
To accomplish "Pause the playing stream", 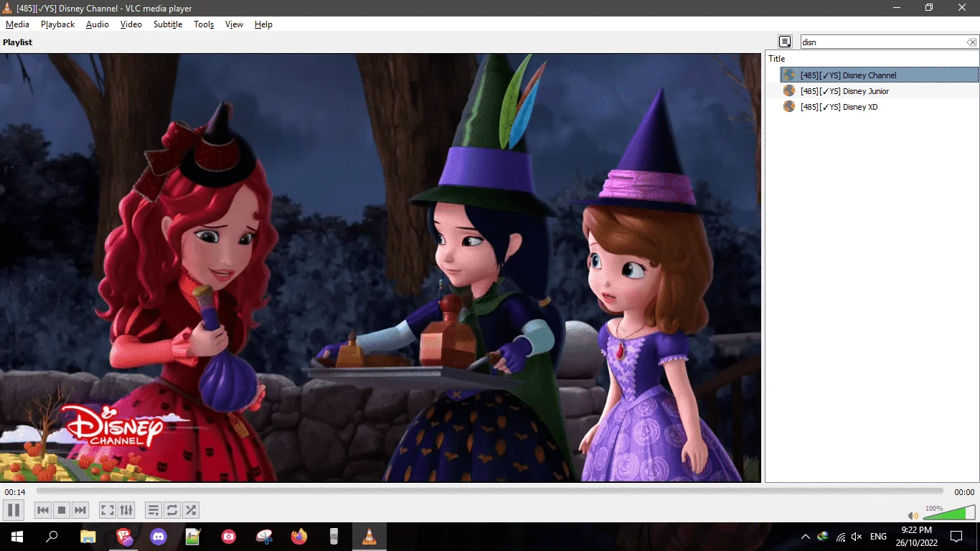I will pos(13,510).
